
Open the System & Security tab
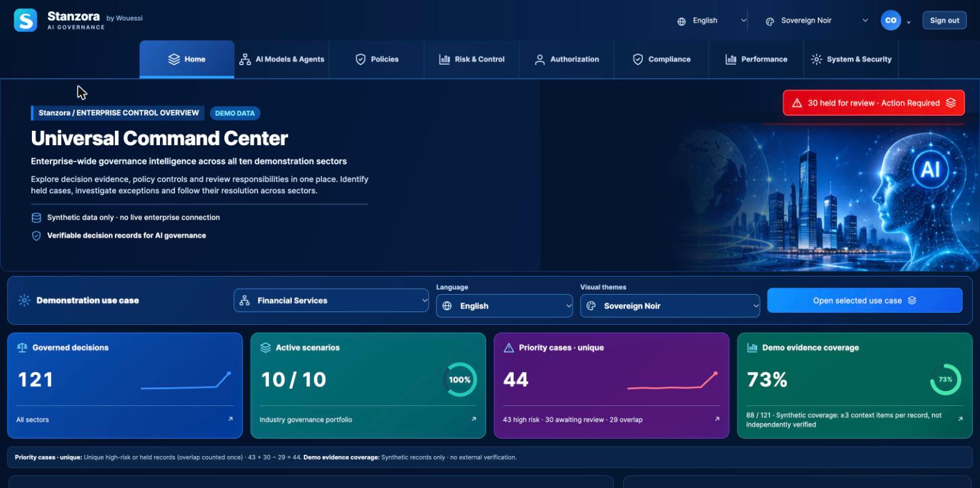[851, 59]
